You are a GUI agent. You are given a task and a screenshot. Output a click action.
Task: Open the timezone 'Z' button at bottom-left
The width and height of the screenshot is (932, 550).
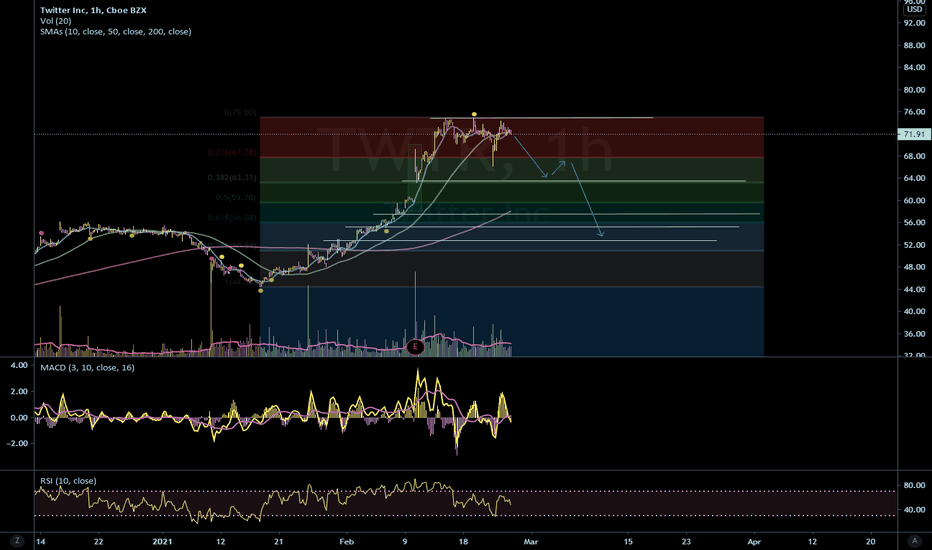(x=17, y=540)
